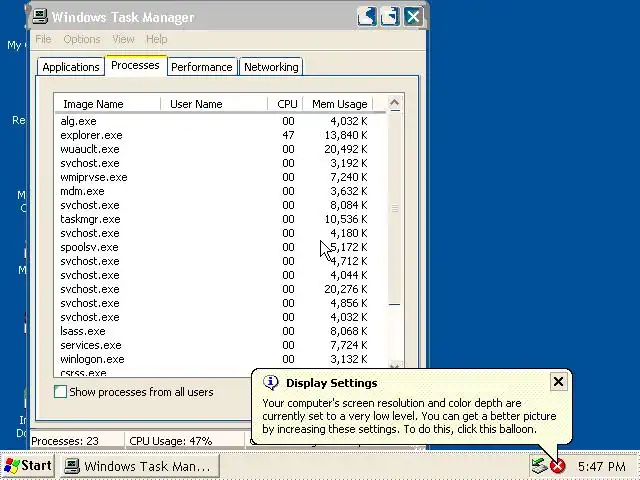640x480 pixels.
Task: Click the 13,840 K memory value
Action: (x=346, y=135)
